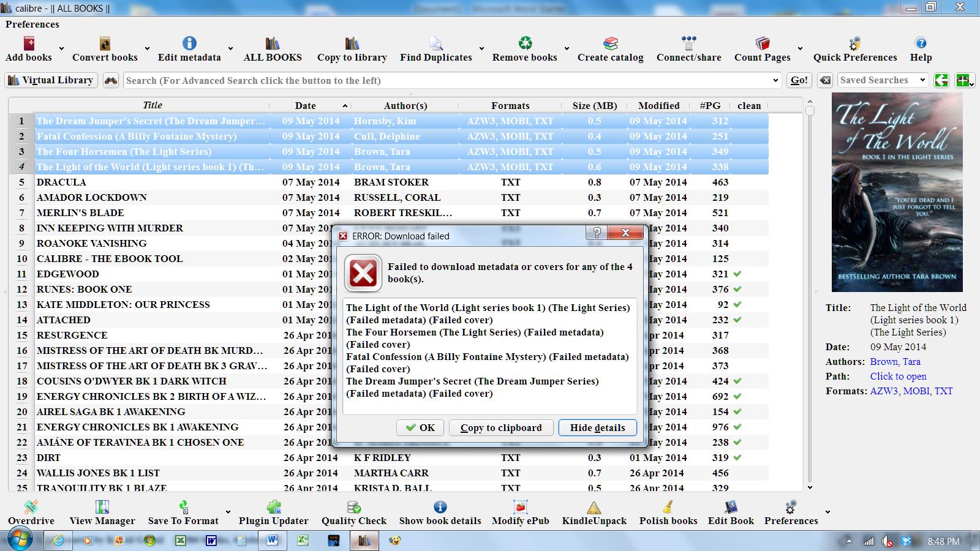Show more bottom toolbar items via overflow arrow

(827, 512)
